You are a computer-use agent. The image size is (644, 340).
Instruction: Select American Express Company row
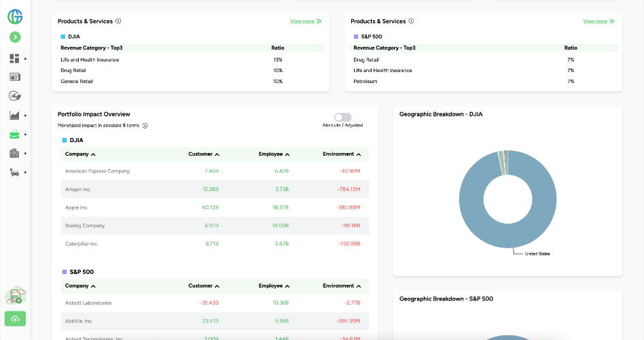pyautogui.click(x=215, y=171)
